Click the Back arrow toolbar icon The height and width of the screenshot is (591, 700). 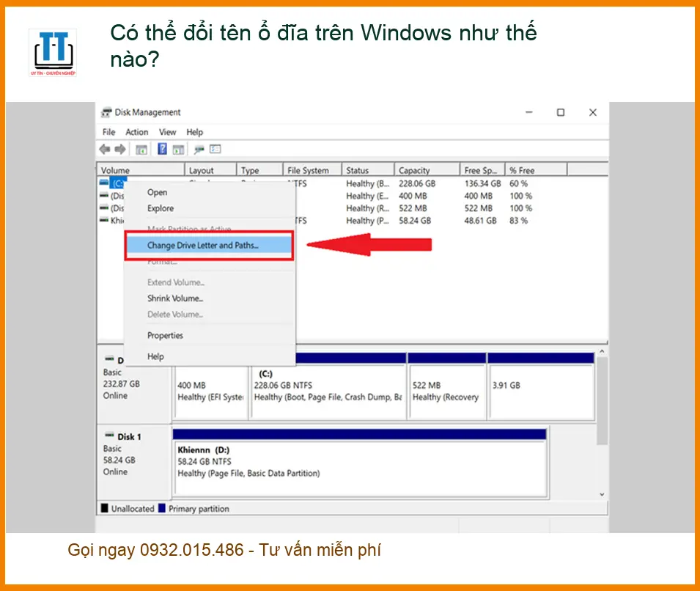click(105, 149)
